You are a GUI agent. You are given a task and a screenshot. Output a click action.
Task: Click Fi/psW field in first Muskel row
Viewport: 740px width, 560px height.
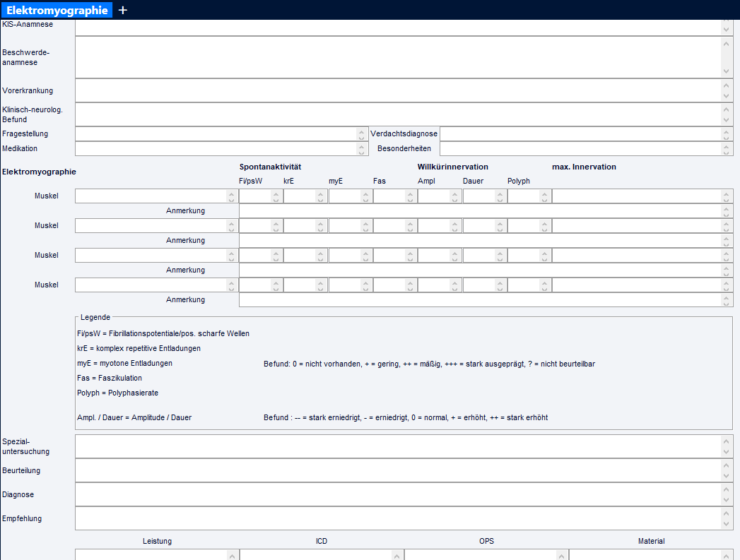coord(261,196)
